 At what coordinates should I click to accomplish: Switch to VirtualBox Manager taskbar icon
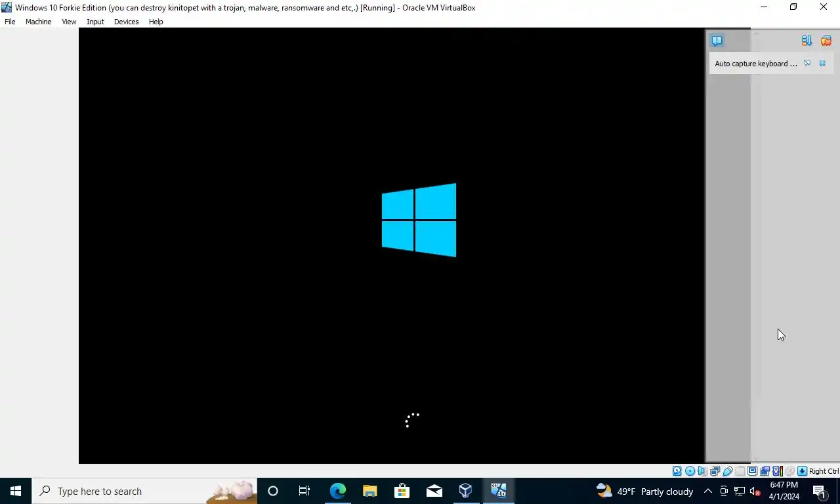coord(466,491)
